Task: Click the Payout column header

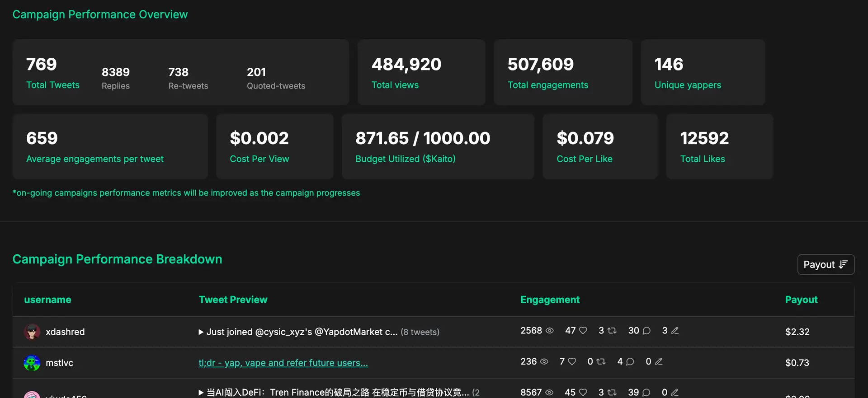Action: (x=801, y=300)
